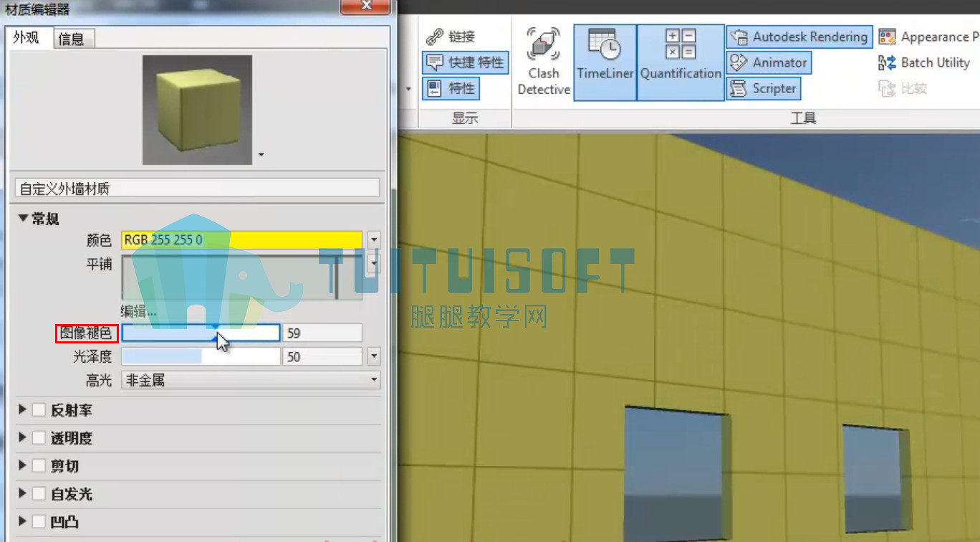Click the 光泽度 slider bar
Image resolution: width=980 pixels, height=542 pixels.
[201, 356]
